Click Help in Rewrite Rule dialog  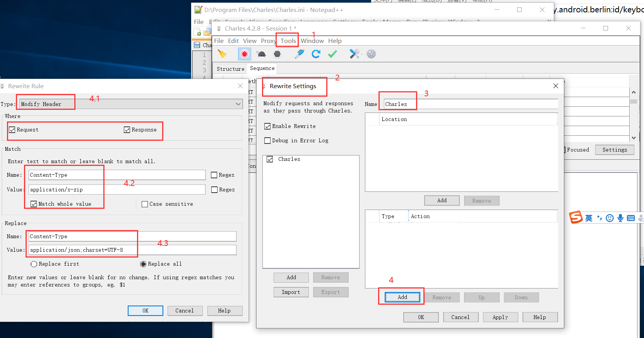224,311
